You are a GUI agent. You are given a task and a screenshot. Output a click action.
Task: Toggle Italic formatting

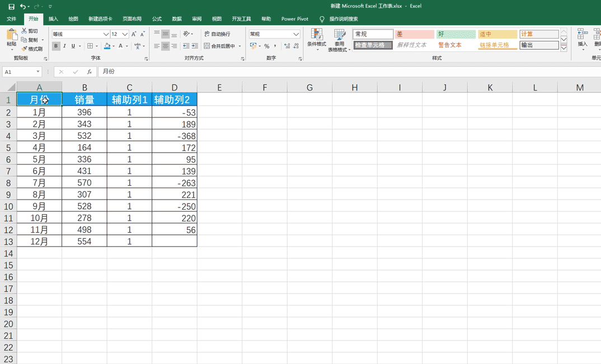click(64, 46)
